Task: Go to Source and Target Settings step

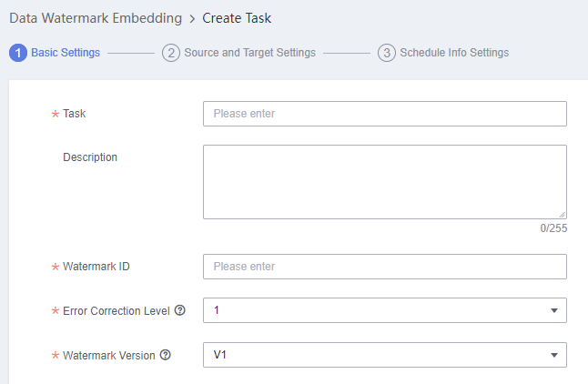Action: pyautogui.click(x=249, y=53)
